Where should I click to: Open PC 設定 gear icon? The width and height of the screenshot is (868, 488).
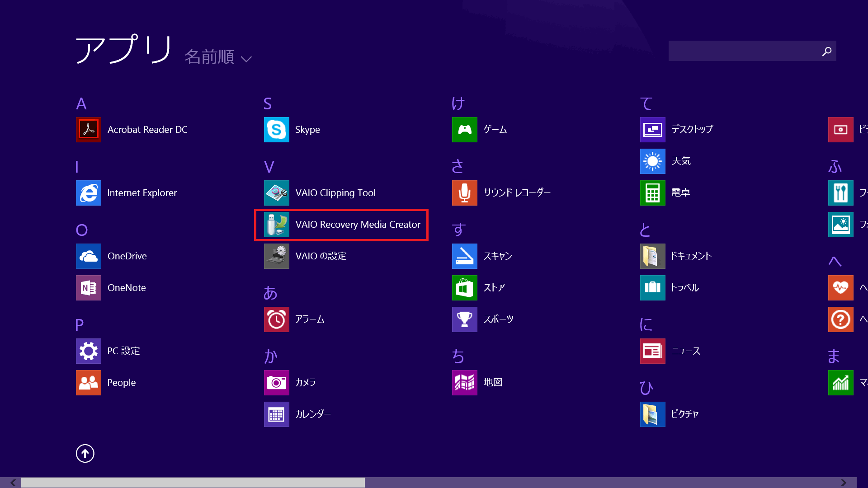click(x=89, y=351)
